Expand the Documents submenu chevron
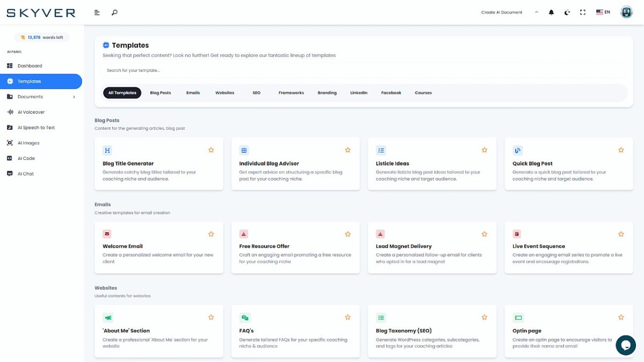The image size is (644, 362). (74, 97)
